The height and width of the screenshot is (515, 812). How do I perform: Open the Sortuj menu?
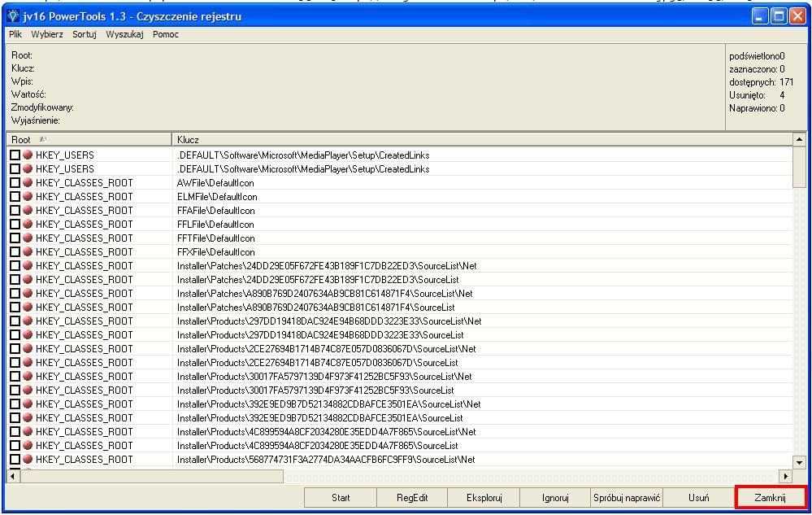85,34
